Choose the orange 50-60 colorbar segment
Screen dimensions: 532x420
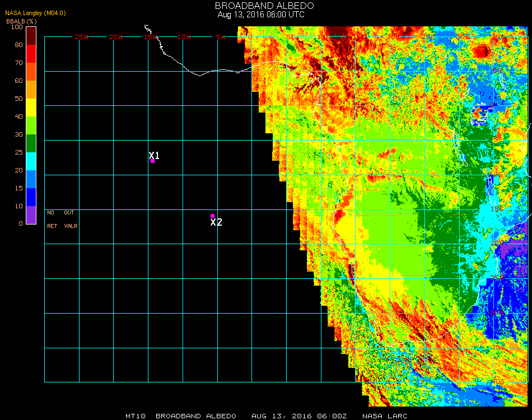pos(31,89)
